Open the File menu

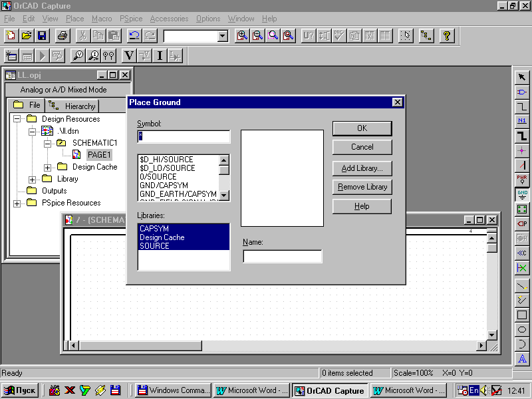coord(9,19)
